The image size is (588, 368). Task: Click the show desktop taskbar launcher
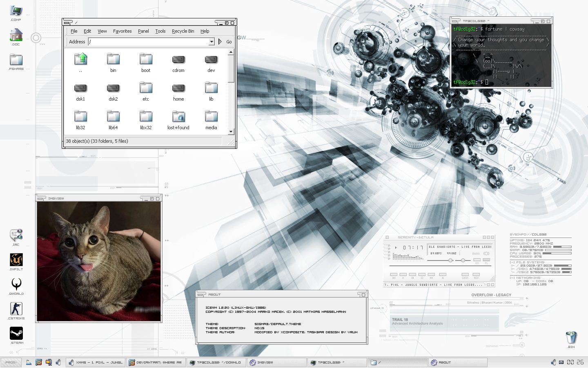pos(29,362)
